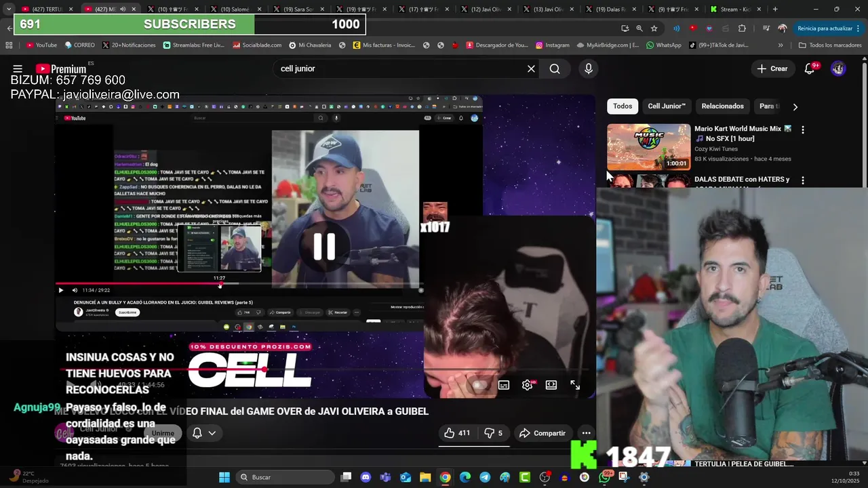This screenshot has width=868, height=488.
Task: Open the WhatsApp bookmark
Action: pos(663,45)
